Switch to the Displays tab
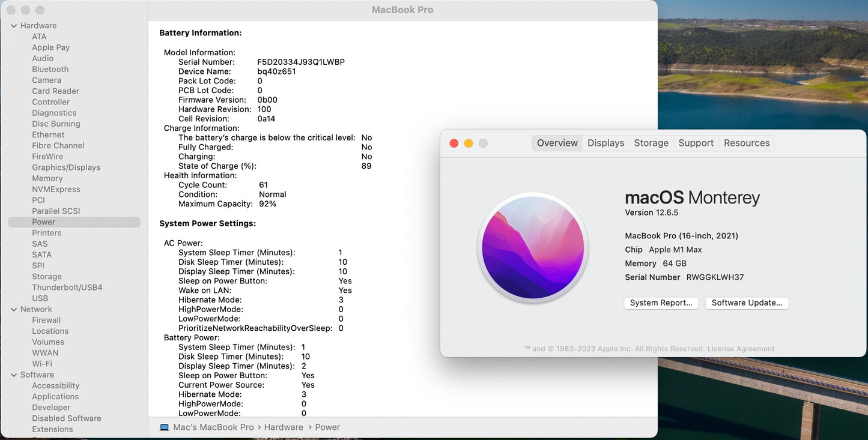 (x=605, y=143)
